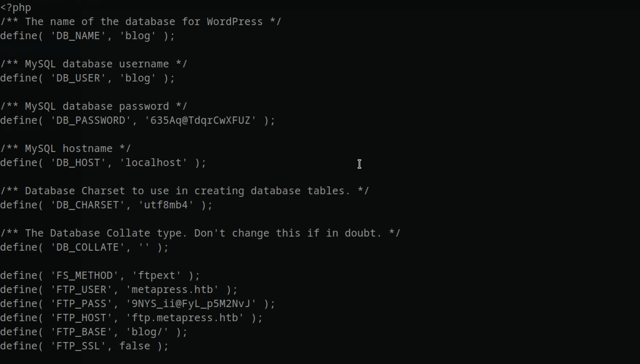Click the 'ftpext' FS_METHOD value
This screenshot has height=364, width=640.
(x=156, y=275)
